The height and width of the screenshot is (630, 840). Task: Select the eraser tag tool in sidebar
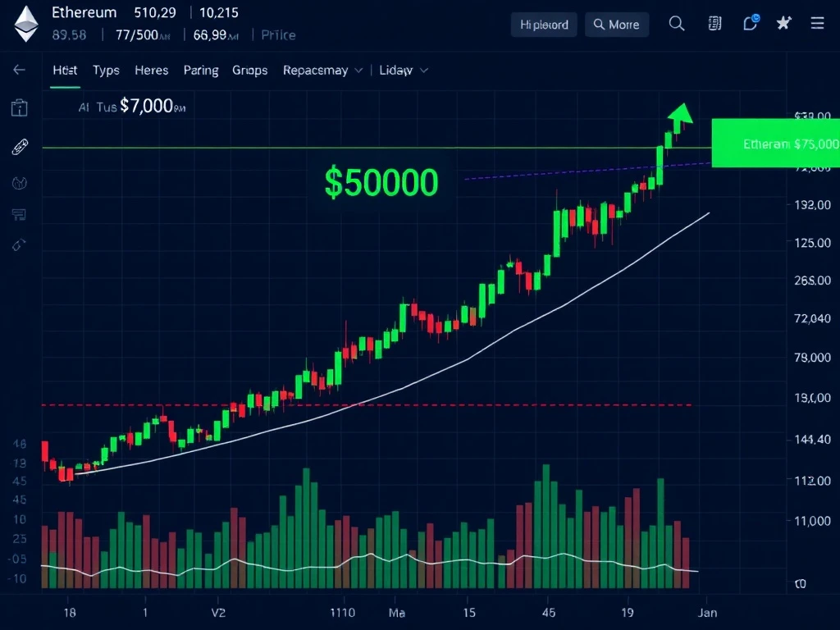(19, 244)
